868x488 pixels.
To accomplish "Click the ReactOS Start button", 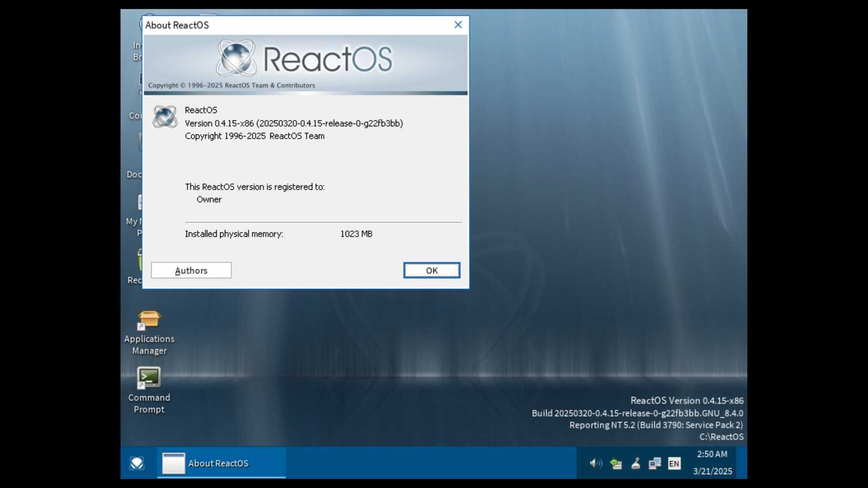I will point(137,463).
